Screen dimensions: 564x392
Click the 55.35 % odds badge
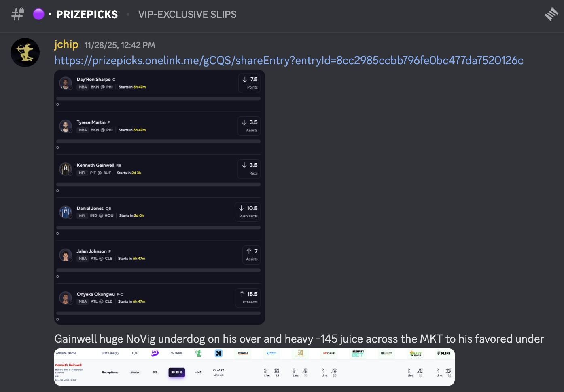click(177, 372)
